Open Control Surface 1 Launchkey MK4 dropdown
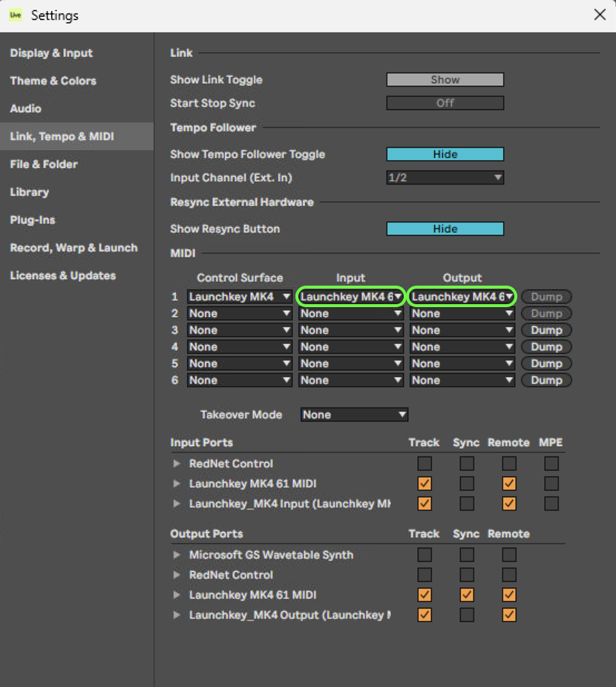This screenshot has height=687, width=616. (x=240, y=297)
